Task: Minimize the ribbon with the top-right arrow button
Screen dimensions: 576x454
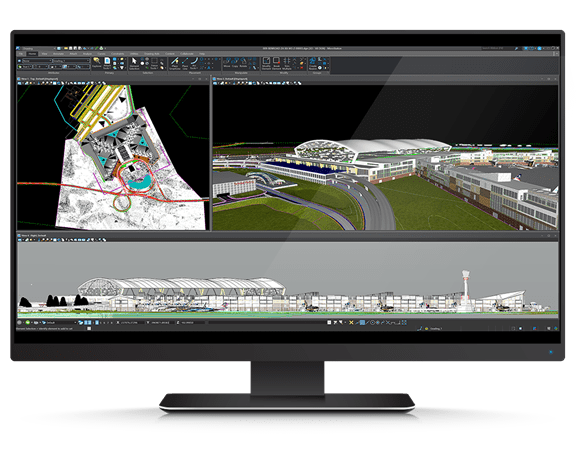Action: [x=556, y=54]
